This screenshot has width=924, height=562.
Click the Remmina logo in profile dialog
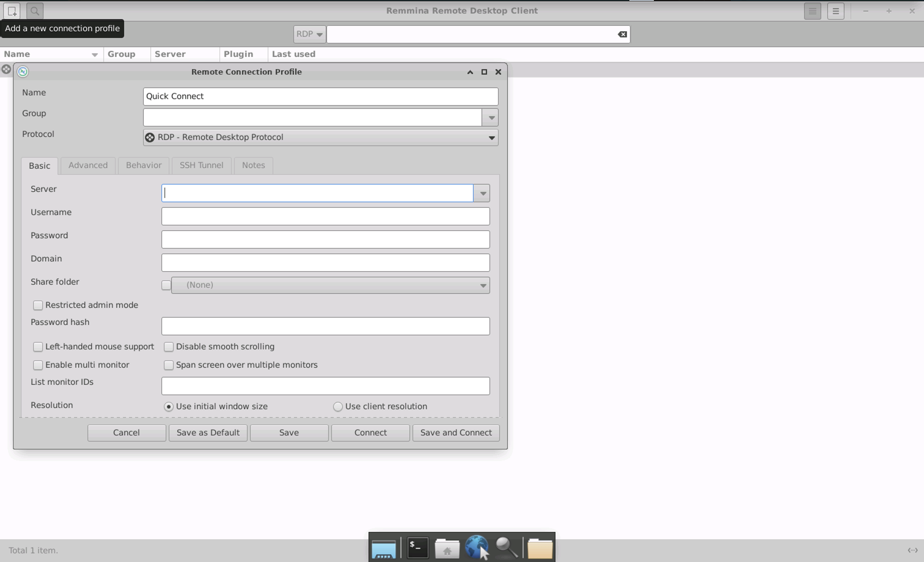click(23, 71)
